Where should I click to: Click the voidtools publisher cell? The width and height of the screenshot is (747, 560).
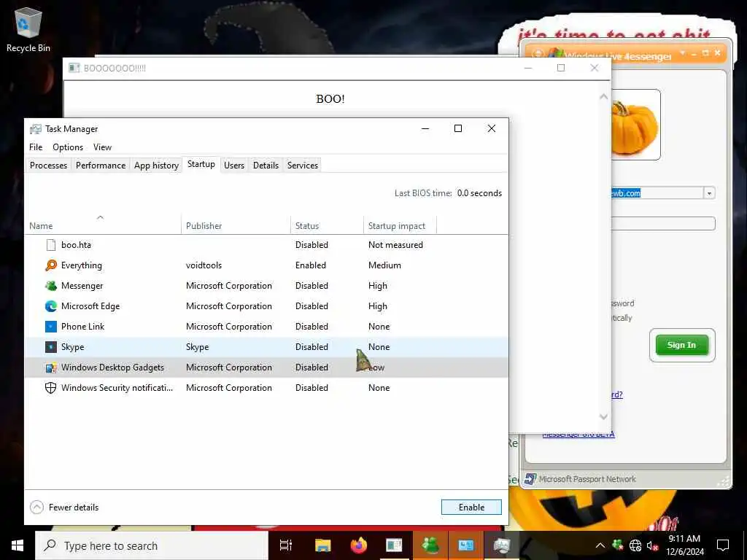click(204, 265)
